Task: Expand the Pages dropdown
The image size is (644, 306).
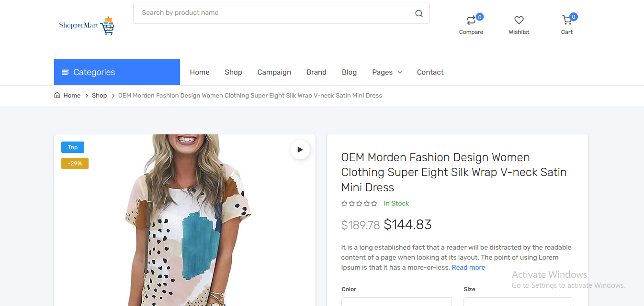Action: 387,72
